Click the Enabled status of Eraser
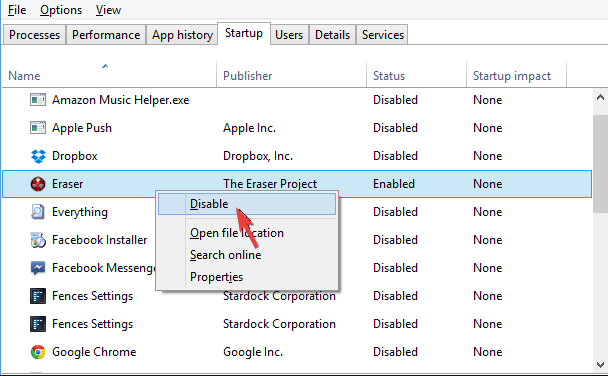The width and height of the screenshot is (608, 376). point(394,184)
